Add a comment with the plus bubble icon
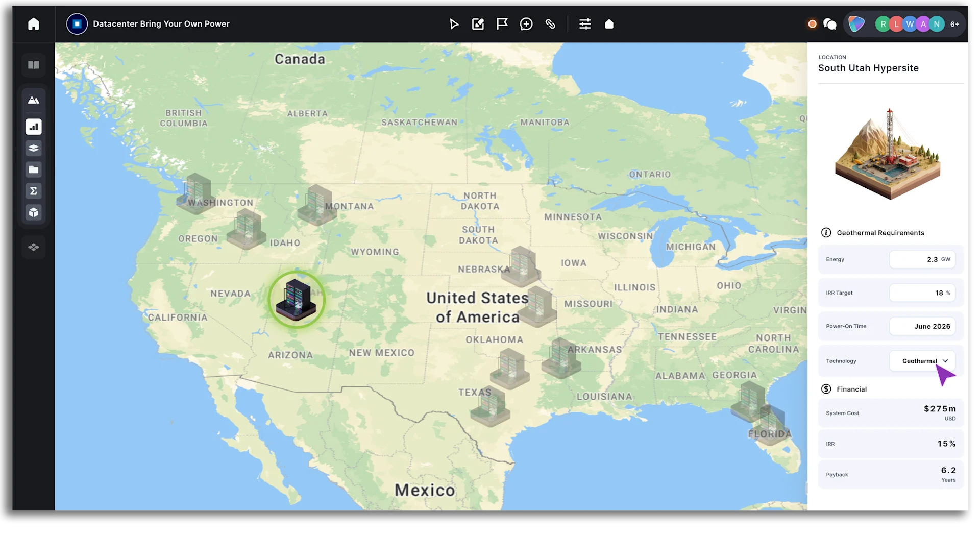 tap(526, 24)
